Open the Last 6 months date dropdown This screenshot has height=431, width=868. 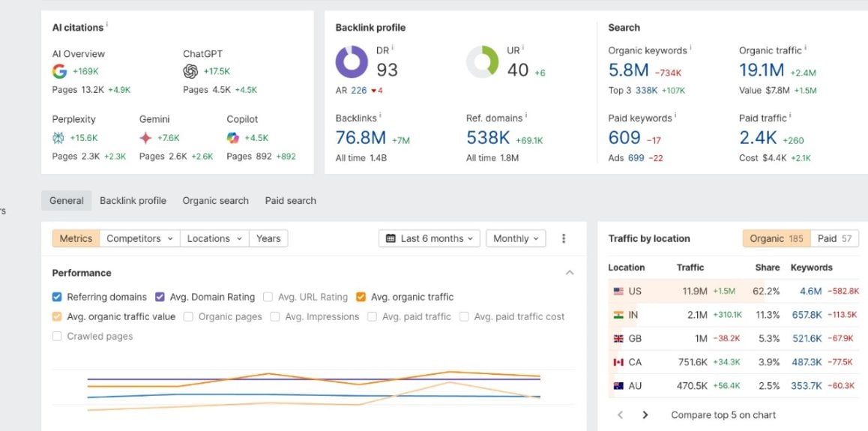click(x=430, y=238)
